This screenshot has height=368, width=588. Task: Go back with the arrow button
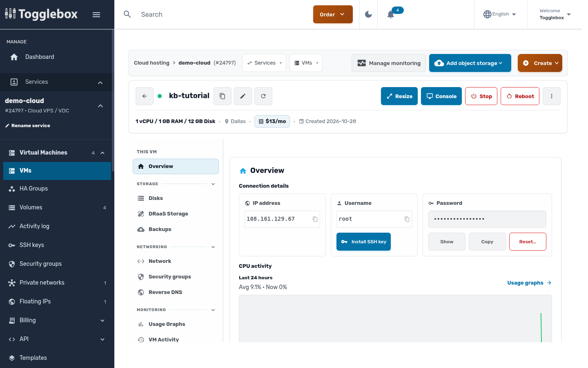tap(145, 96)
